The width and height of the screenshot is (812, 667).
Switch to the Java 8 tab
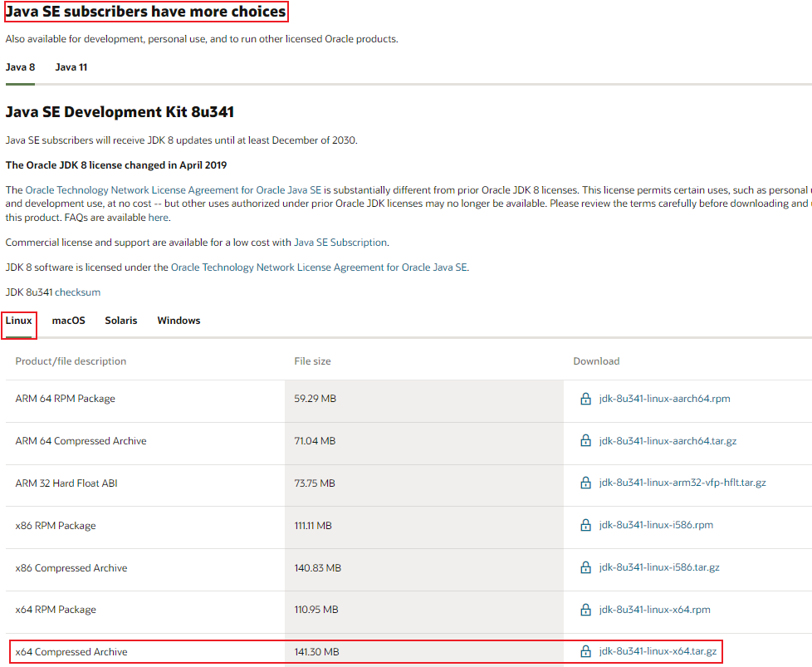point(20,67)
